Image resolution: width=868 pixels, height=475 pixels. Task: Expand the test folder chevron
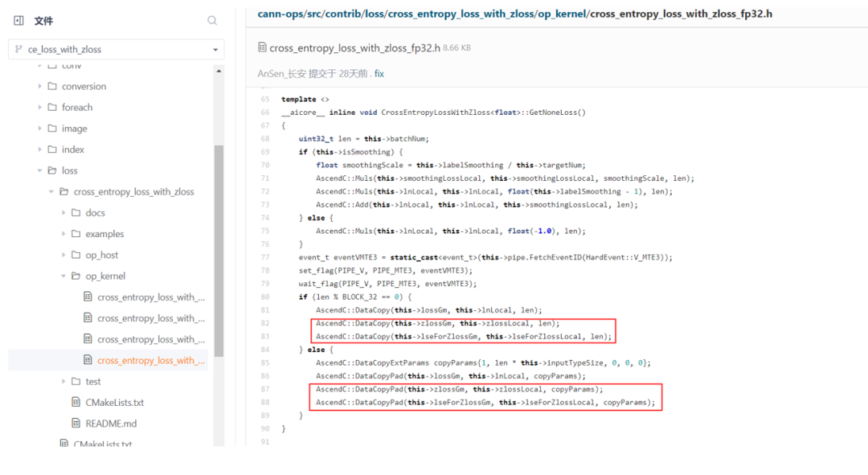(x=63, y=381)
